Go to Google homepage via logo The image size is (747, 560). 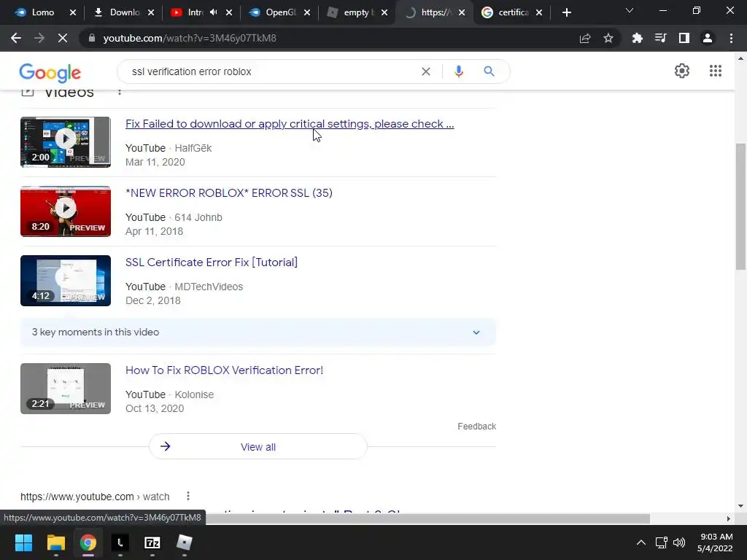50,72
